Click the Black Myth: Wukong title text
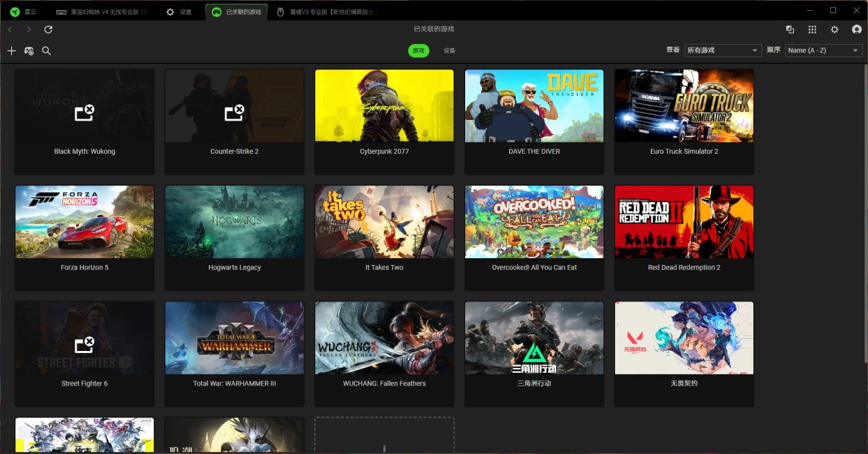 coord(85,152)
